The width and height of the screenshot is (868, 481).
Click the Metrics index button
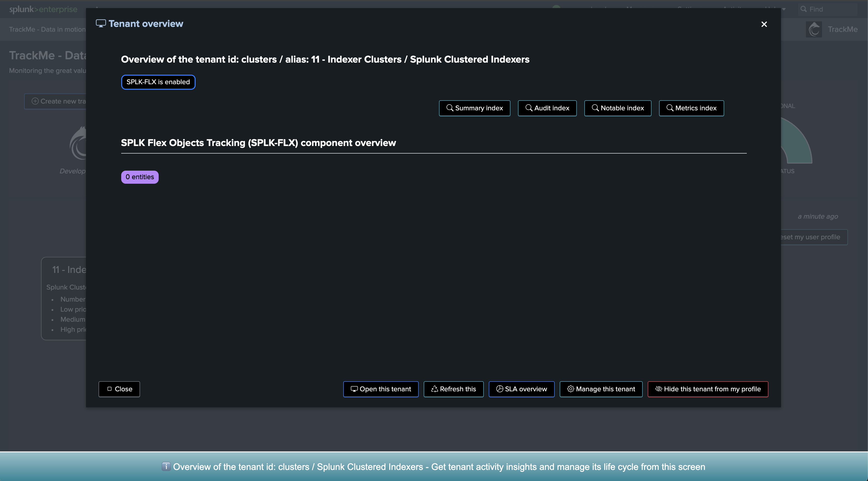point(691,108)
